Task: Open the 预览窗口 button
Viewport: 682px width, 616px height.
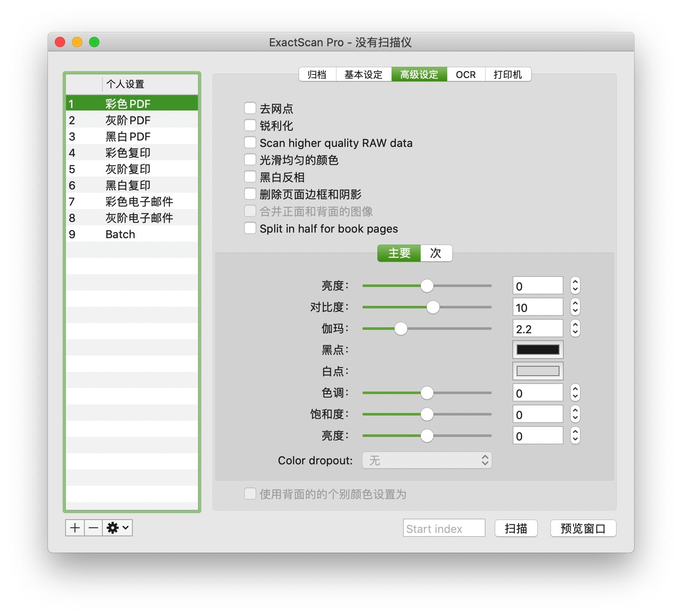Action: coord(583,528)
